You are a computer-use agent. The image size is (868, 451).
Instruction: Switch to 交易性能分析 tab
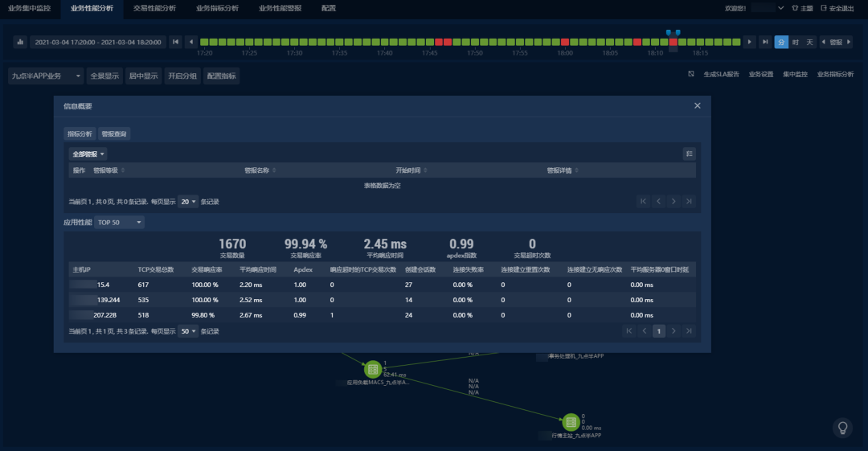(x=154, y=8)
